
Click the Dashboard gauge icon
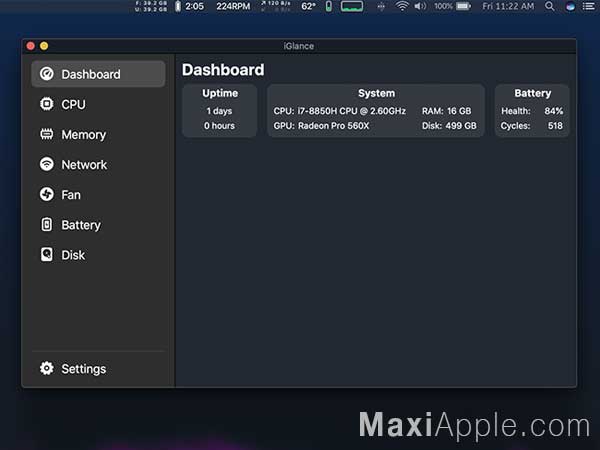point(47,74)
